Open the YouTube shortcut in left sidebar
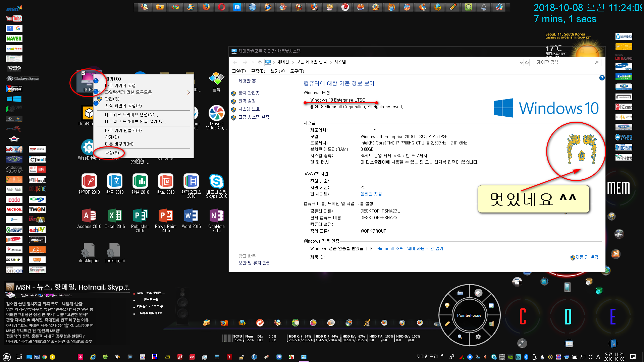This screenshot has width=644, height=362. [14, 18]
